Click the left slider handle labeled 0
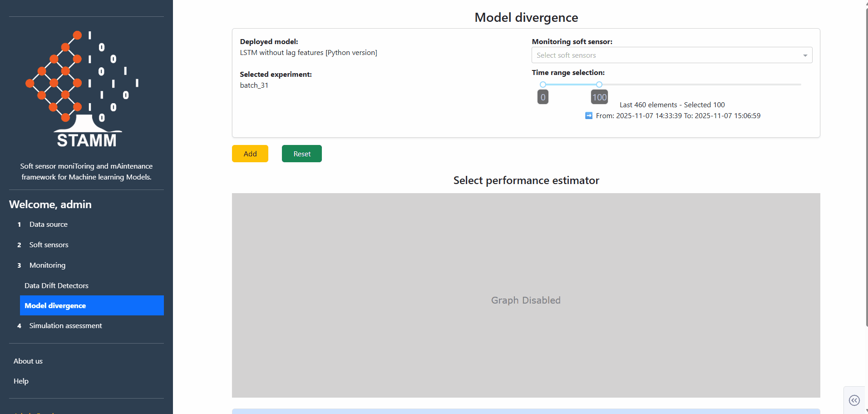Viewport: 868px width, 414px height. pos(542,85)
